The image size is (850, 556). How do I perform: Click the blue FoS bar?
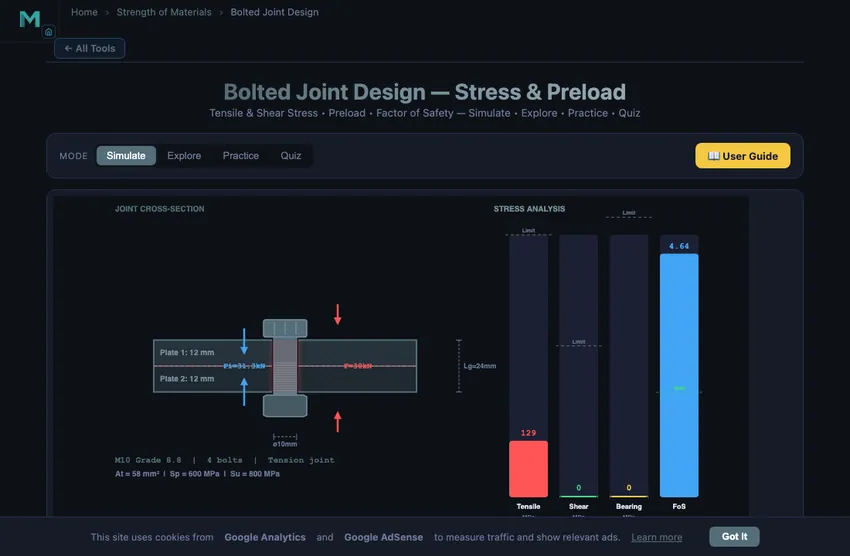point(679,375)
